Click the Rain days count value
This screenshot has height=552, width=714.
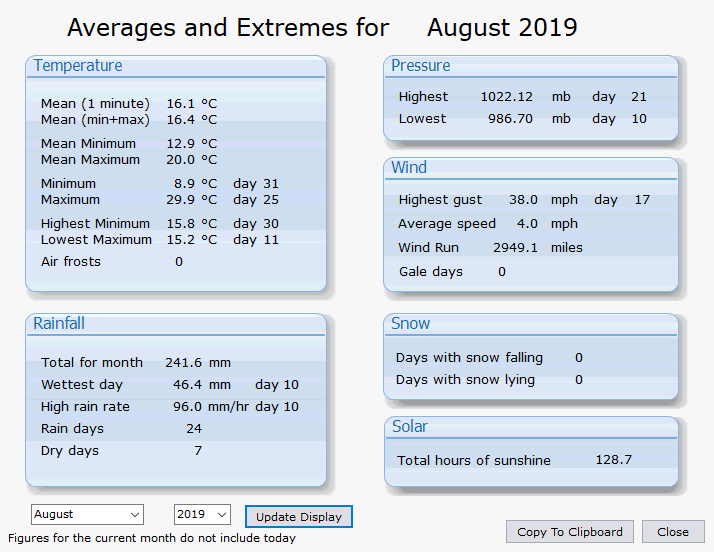[x=194, y=429]
